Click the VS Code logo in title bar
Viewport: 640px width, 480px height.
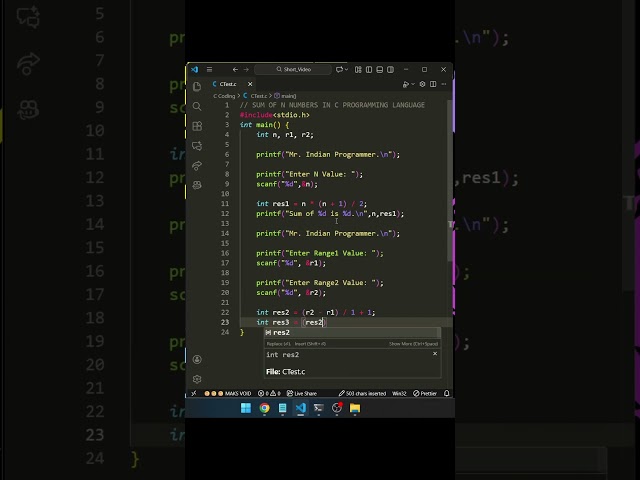click(x=195, y=69)
